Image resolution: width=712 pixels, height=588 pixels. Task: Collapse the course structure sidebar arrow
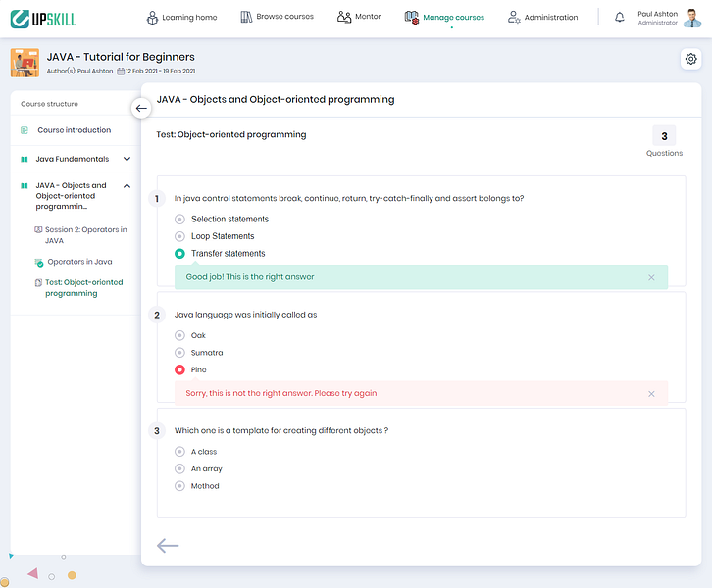pyautogui.click(x=141, y=108)
